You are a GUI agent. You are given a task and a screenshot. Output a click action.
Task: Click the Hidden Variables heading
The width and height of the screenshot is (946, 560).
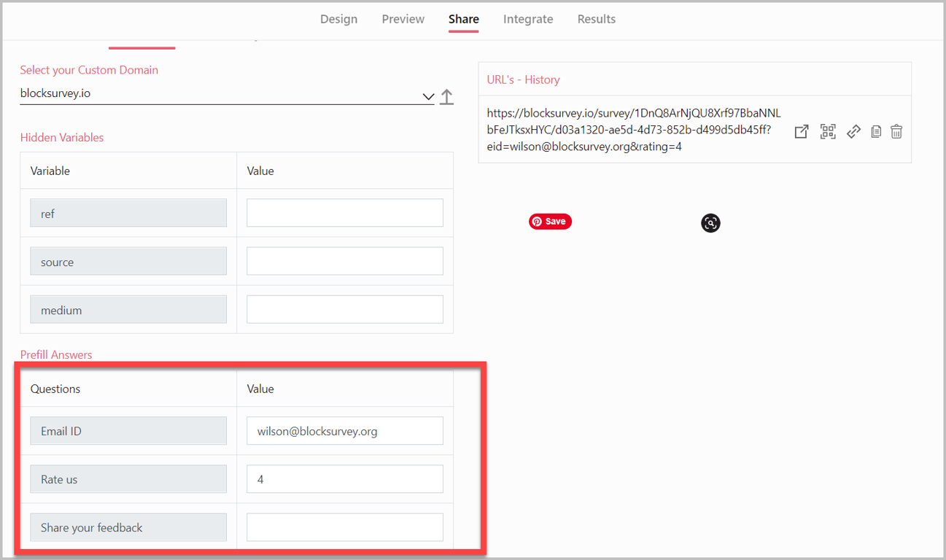(62, 137)
